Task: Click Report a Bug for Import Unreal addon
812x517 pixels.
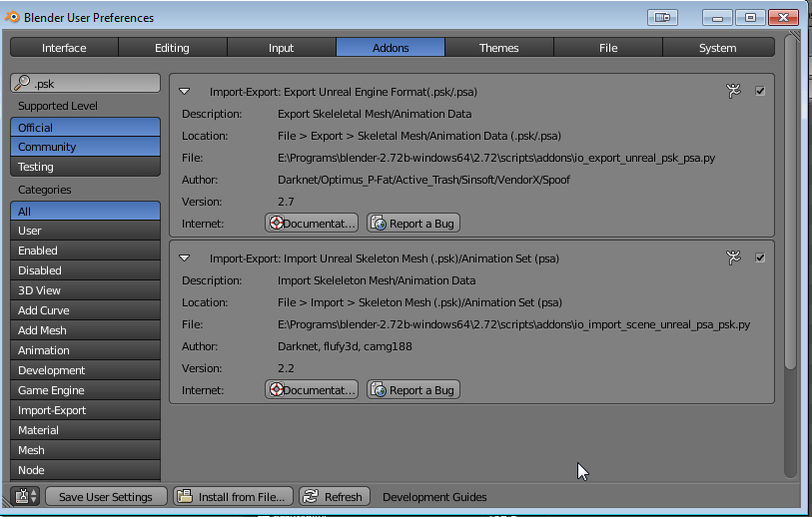Action: point(413,389)
